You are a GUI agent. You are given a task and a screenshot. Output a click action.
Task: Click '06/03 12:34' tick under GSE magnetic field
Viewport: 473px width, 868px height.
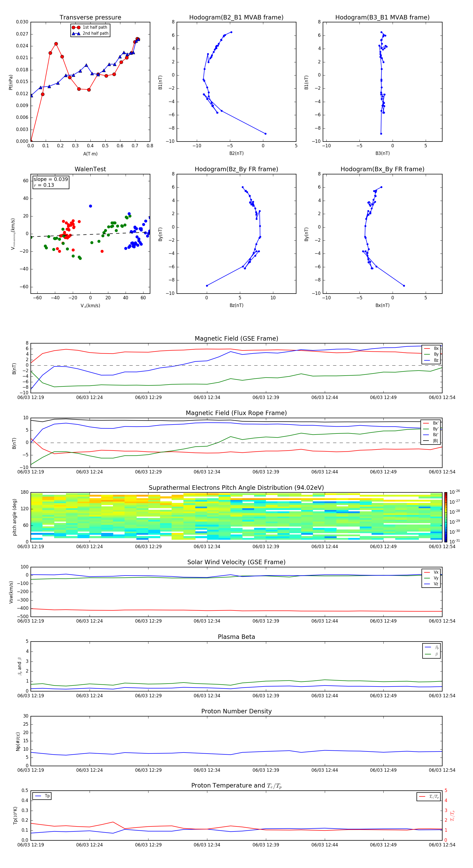coord(207,398)
